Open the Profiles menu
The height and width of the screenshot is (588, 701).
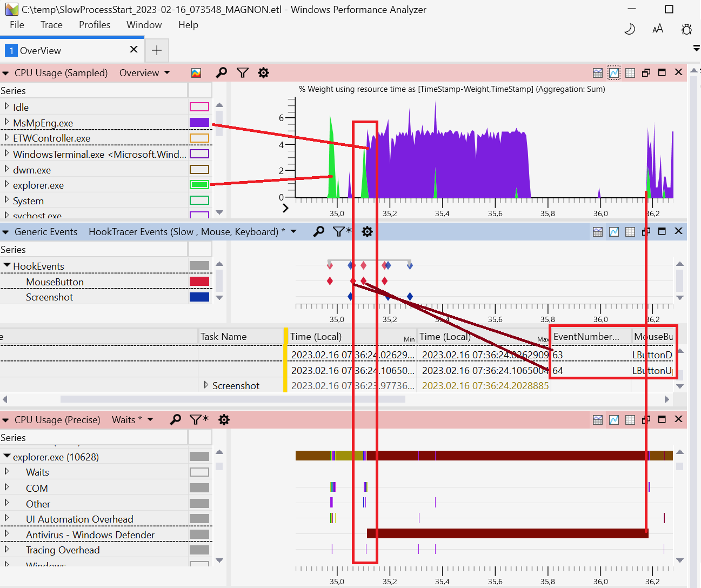(94, 25)
